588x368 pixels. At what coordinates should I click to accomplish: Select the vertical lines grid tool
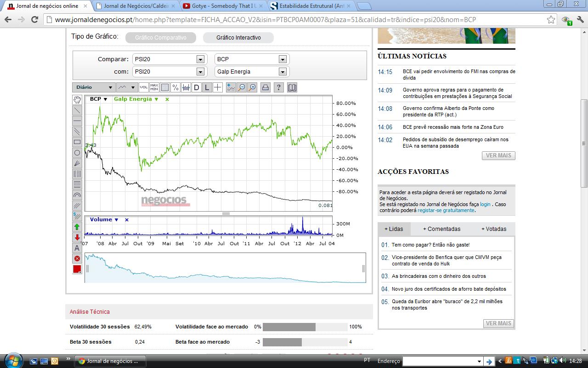pos(77,173)
